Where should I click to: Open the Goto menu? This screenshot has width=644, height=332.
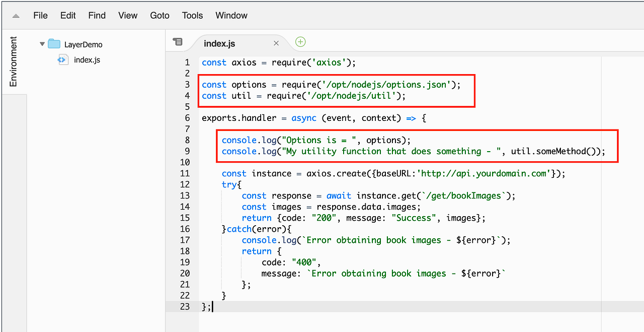click(x=159, y=15)
